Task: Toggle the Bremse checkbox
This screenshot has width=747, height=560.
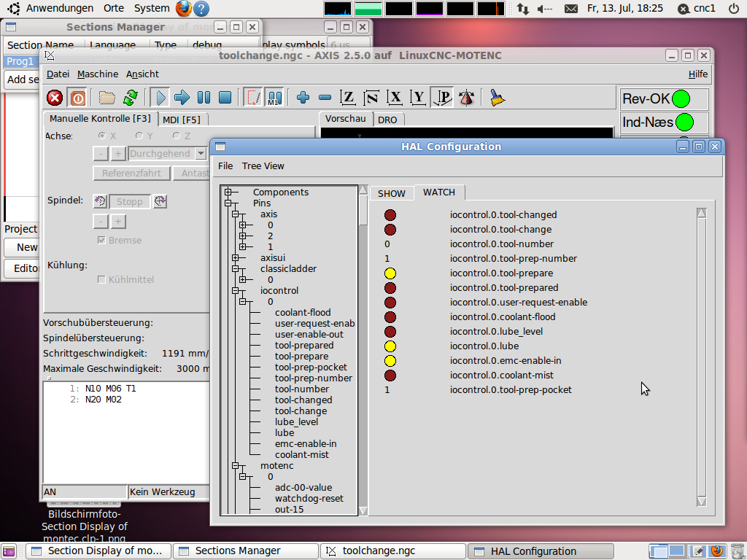Action: (x=101, y=240)
